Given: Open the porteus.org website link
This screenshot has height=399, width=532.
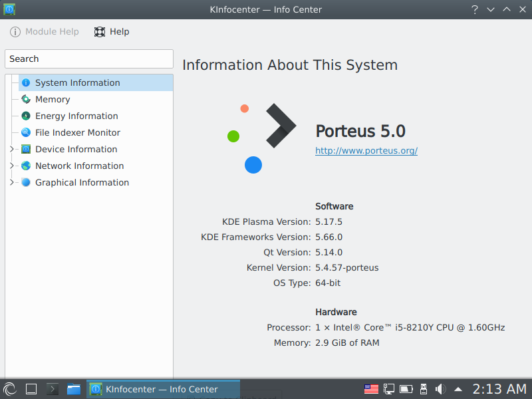Looking at the screenshot, I should click(366, 151).
